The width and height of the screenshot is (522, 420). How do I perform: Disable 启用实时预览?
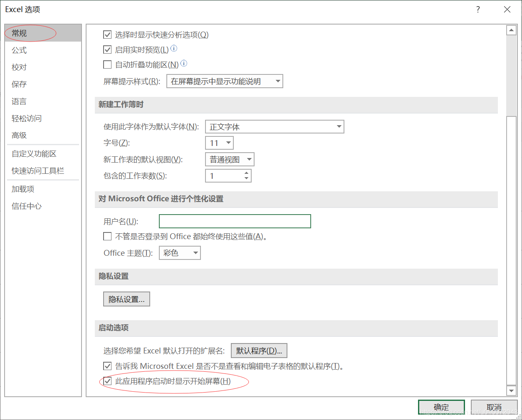point(107,49)
